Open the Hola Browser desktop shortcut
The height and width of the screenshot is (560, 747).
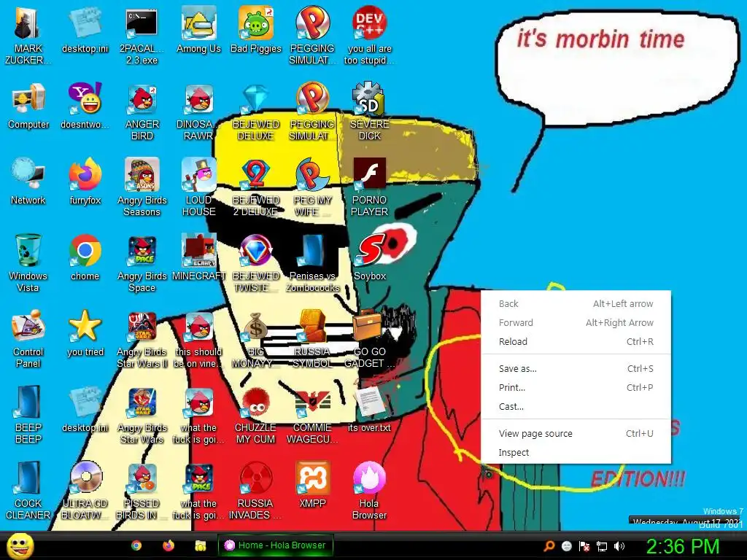[370, 490]
